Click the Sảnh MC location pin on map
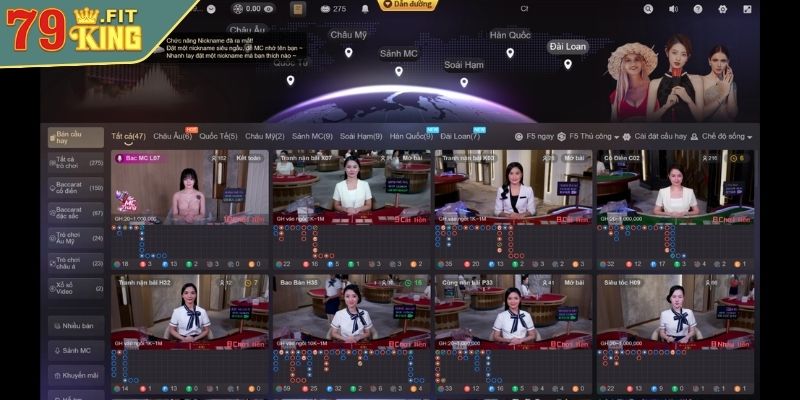 tap(399, 71)
